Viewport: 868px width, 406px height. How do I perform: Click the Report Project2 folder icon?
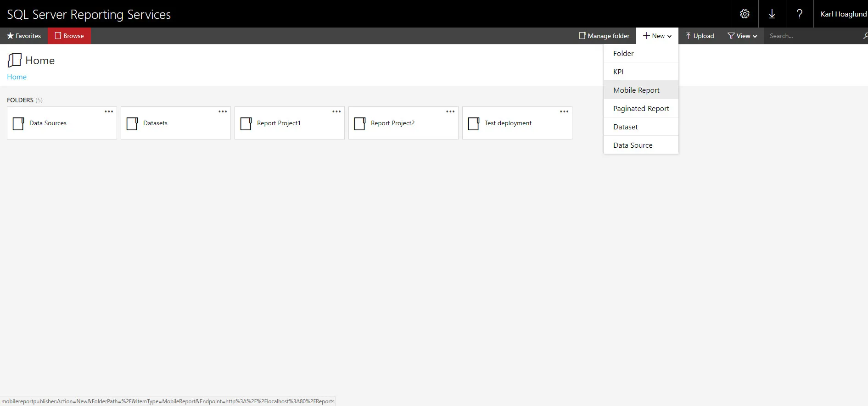360,123
